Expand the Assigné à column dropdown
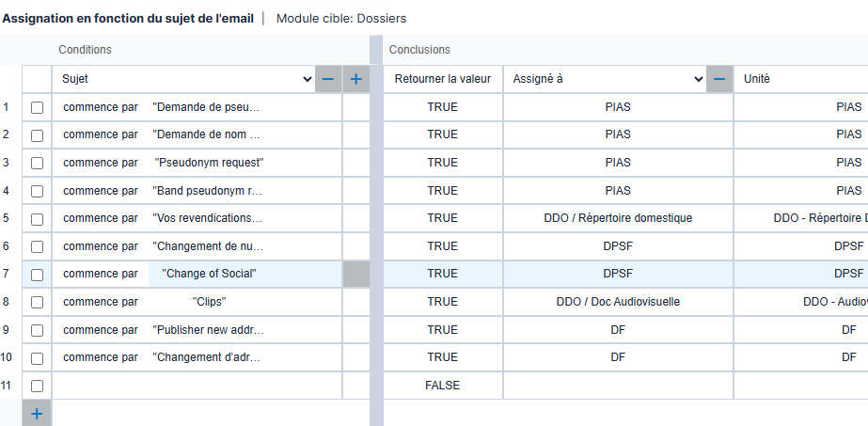This screenshot has height=426, width=868. [698, 80]
